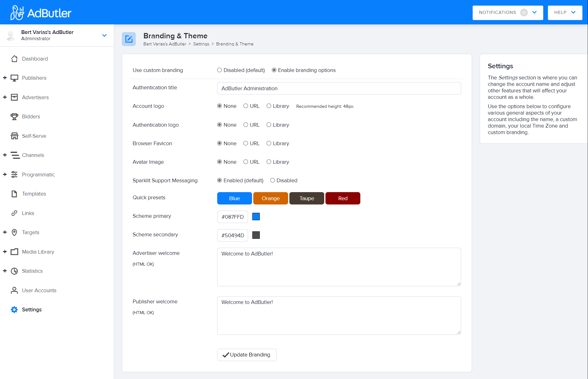Viewport: 588px width, 379px height.
Task: Enable branding options radio button
Action: click(x=274, y=70)
